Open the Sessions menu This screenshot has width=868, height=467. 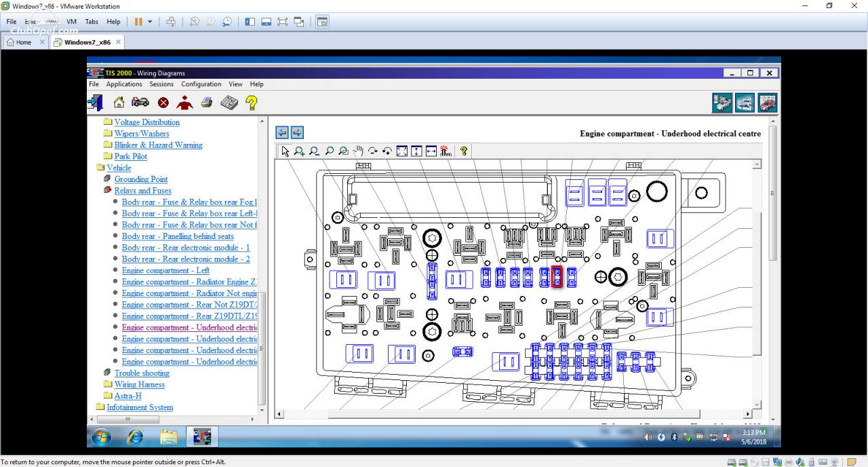161,84
